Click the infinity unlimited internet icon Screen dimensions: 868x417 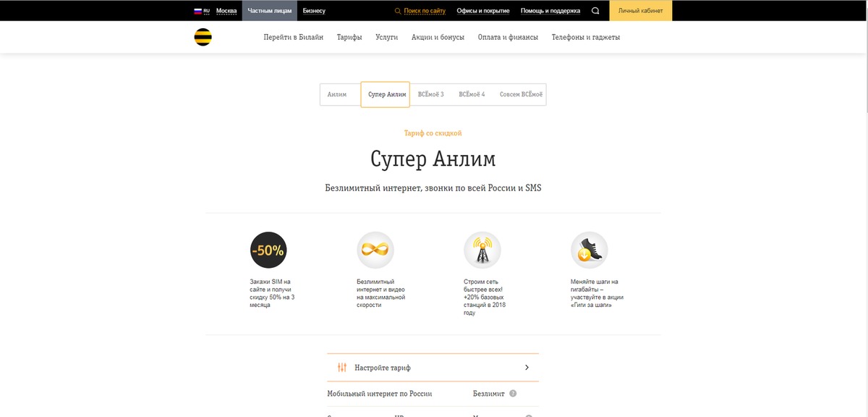375,250
